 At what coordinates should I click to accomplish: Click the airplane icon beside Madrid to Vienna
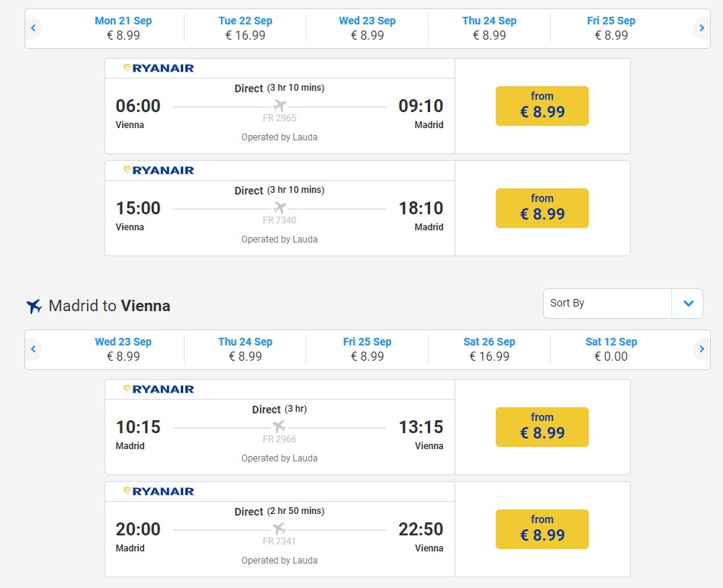click(x=34, y=306)
